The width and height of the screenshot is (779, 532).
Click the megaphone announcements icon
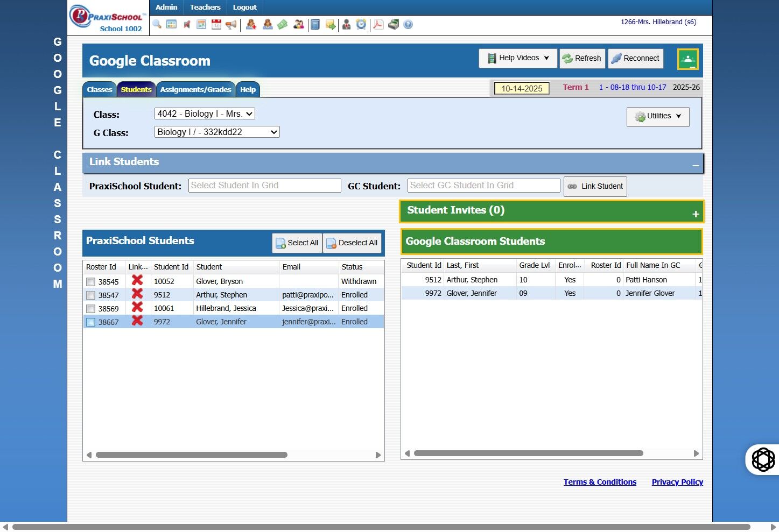[231, 24]
